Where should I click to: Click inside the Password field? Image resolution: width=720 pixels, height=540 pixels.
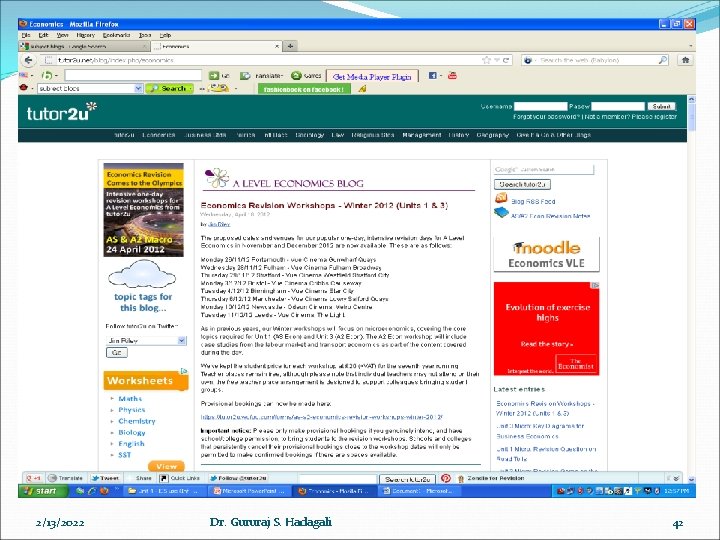click(618, 106)
